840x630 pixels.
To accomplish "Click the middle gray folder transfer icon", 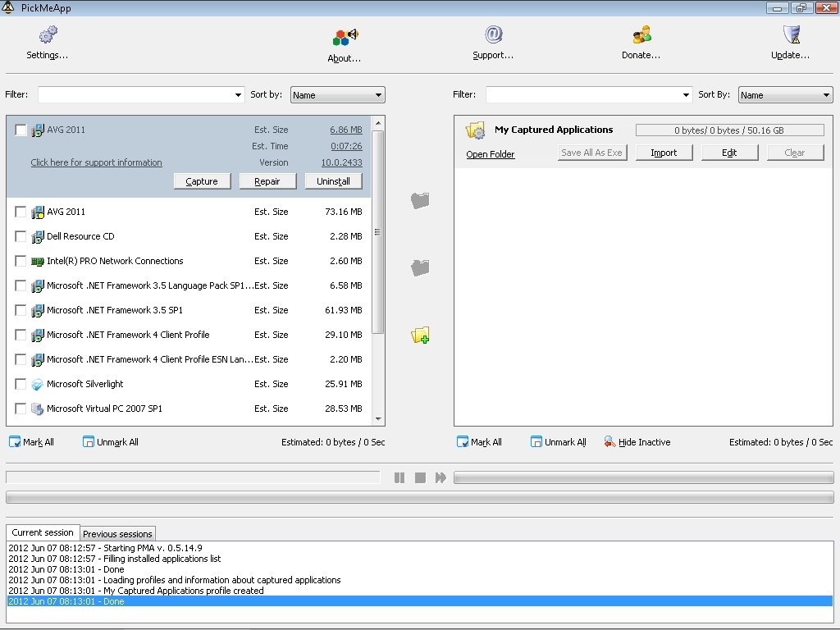I will coord(420,267).
